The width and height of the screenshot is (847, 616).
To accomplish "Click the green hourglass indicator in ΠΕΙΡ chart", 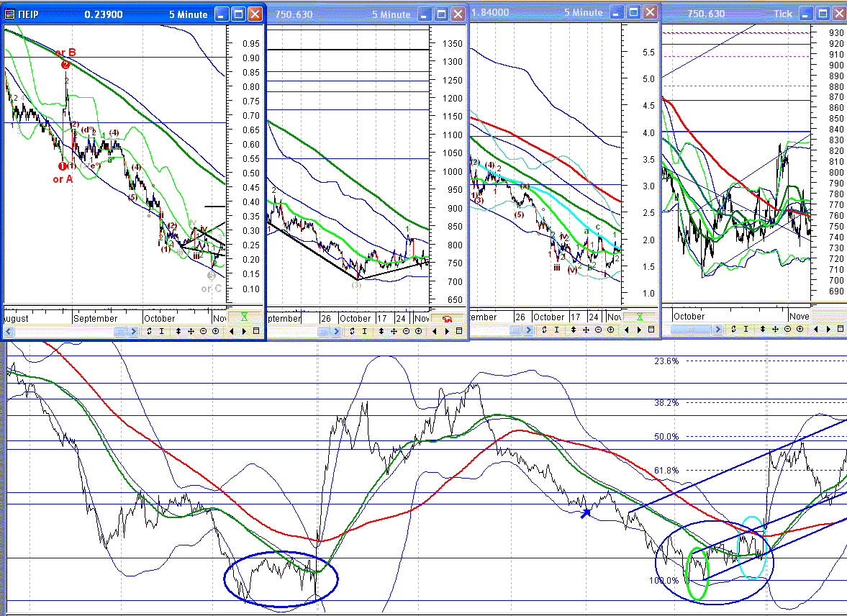I will 245,317.
